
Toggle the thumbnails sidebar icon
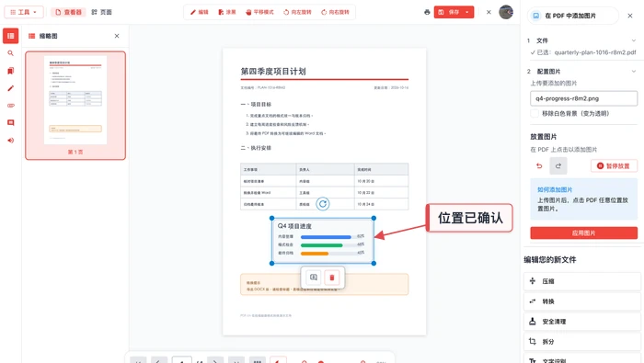pyautogui.click(x=11, y=36)
